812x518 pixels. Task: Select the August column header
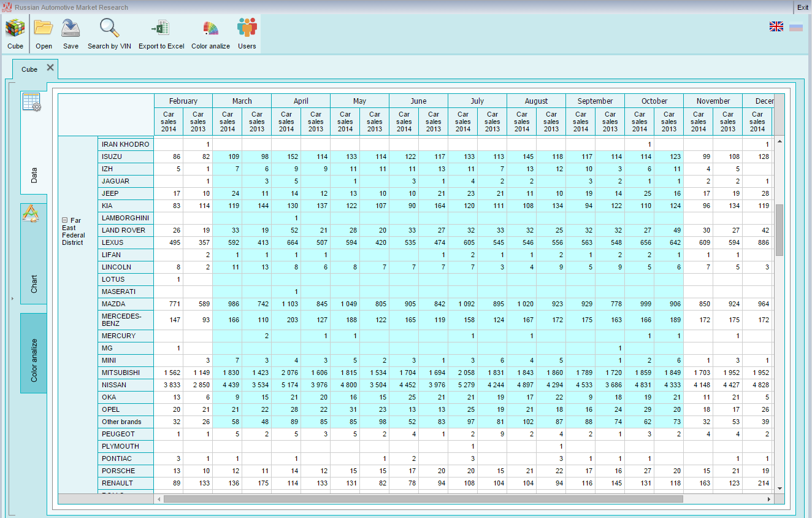point(537,101)
